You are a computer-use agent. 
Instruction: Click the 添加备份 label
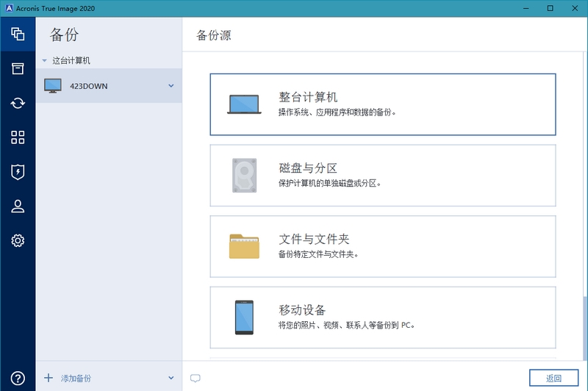pyautogui.click(x=76, y=379)
